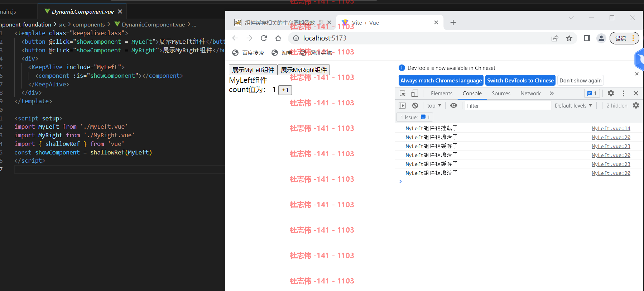Image resolution: width=644 pixels, height=291 pixels.
Task: Create live expression with eye icon
Action: click(453, 106)
